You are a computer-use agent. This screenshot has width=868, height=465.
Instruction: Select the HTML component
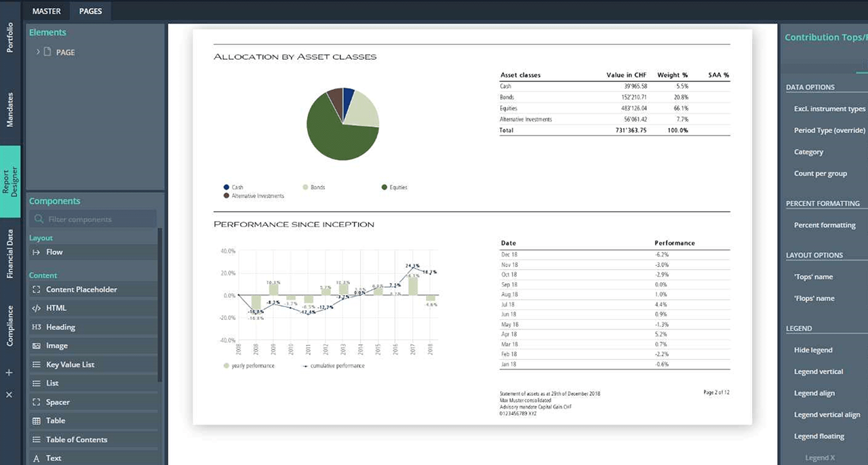[x=92, y=308]
